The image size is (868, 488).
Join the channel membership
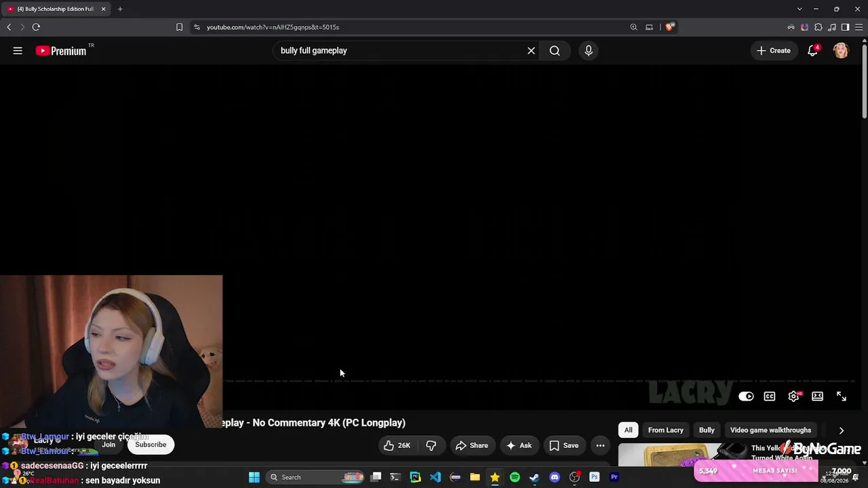click(108, 445)
